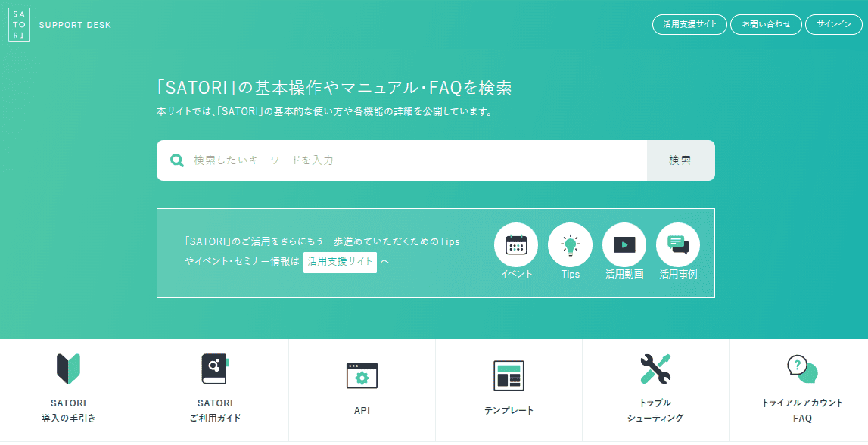
Task: Click SUPPORT DESK text in header
Action: point(75,25)
